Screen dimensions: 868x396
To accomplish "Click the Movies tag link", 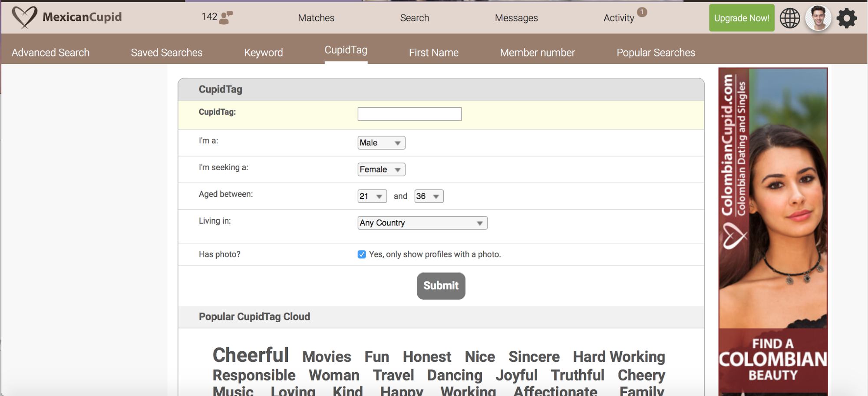I will (x=327, y=357).
